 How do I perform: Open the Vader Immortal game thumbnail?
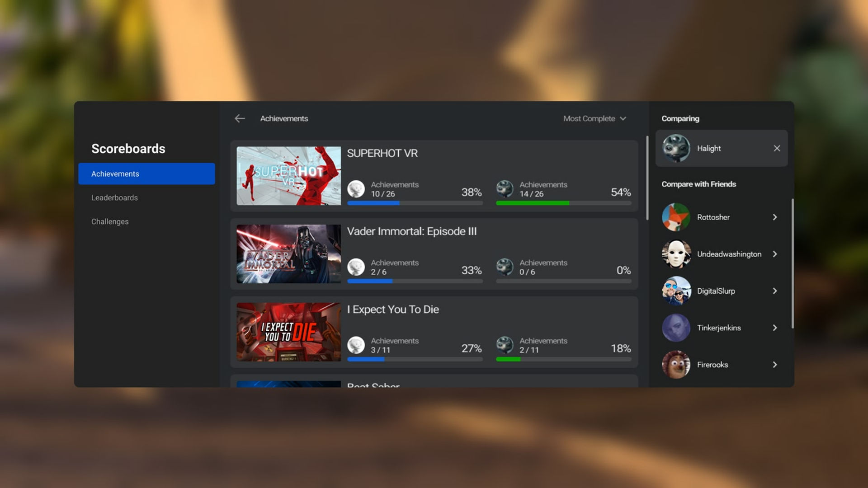point(288,254)
